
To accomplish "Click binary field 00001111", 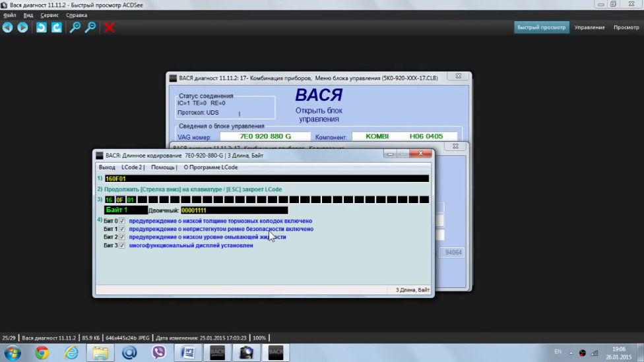I will tap(234, 210).
